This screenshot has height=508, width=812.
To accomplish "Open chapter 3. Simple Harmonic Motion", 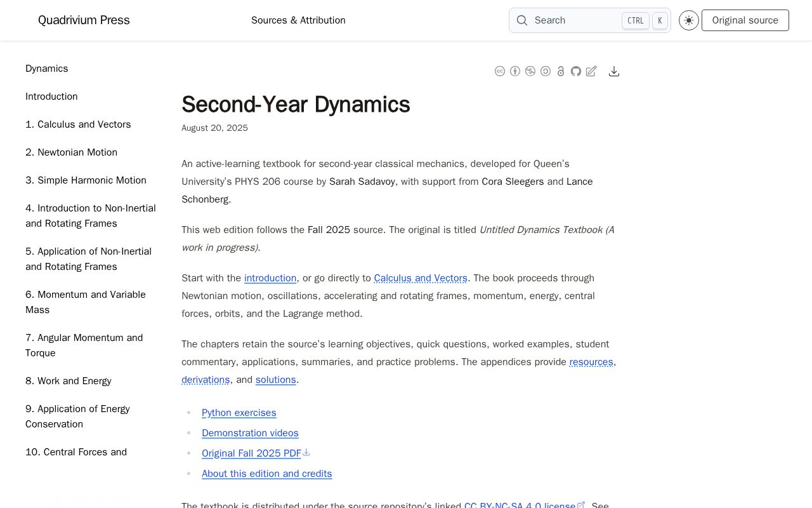I will point(86,180).
